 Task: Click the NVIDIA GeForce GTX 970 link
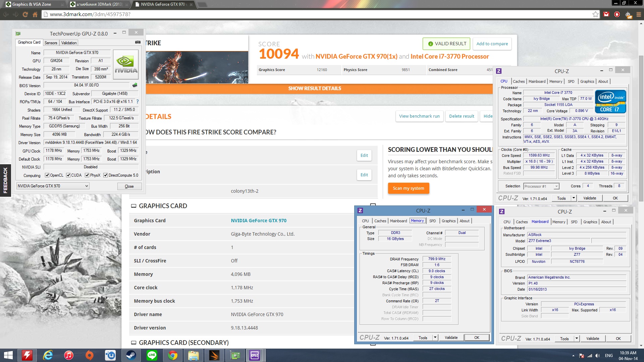coord(258,221)
